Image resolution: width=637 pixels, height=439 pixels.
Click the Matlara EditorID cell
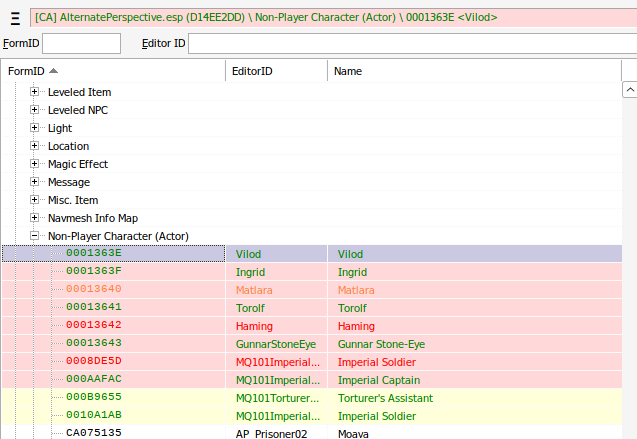(276, 290)
